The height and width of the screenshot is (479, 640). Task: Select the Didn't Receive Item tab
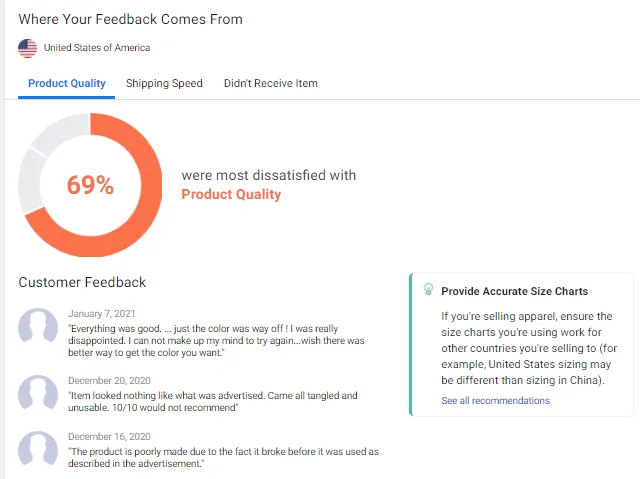click(271, 83)
